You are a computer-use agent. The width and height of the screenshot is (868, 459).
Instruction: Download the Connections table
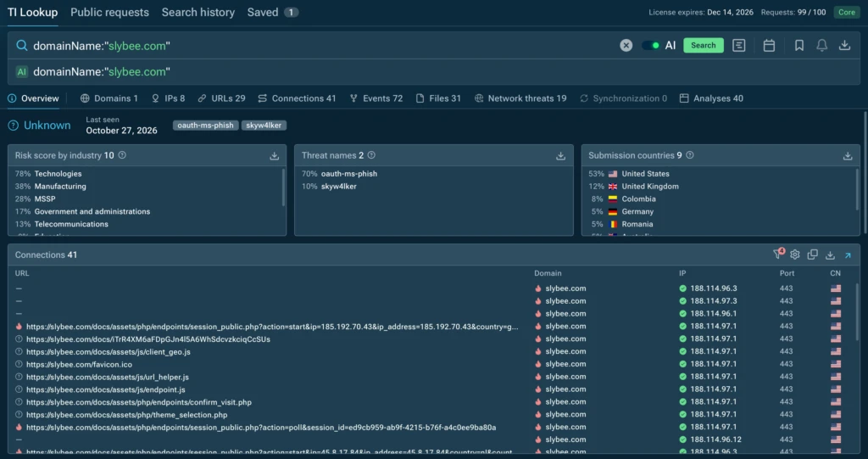(830, 255)
